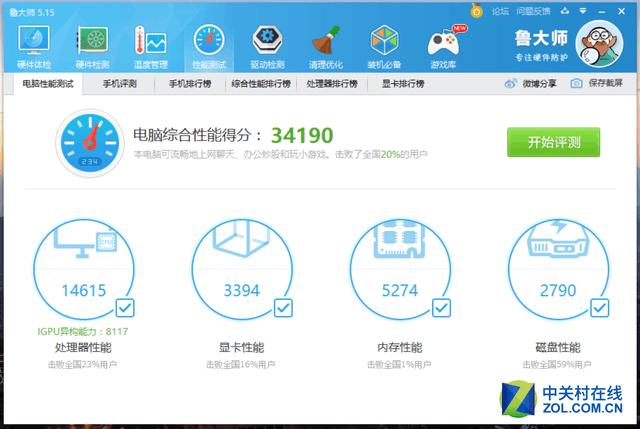Click the memory score 5274
This screenshot has height=429, width=640.
(x=400, y=291)
